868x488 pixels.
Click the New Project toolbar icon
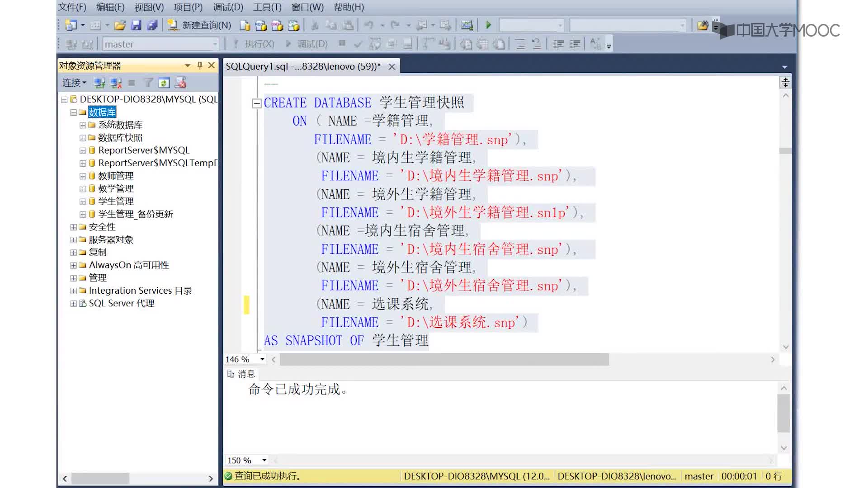pyautogui.click(x=71, y=25)
